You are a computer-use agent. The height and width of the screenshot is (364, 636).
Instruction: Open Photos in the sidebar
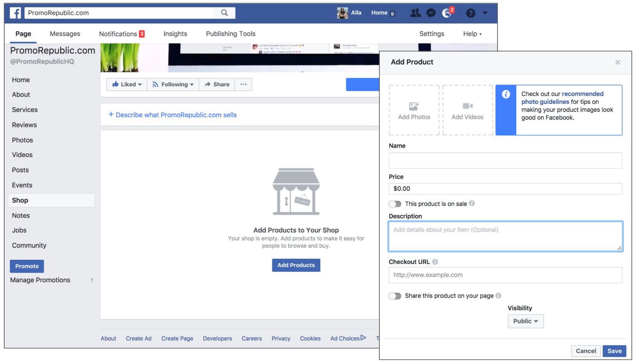click(22, 140)
